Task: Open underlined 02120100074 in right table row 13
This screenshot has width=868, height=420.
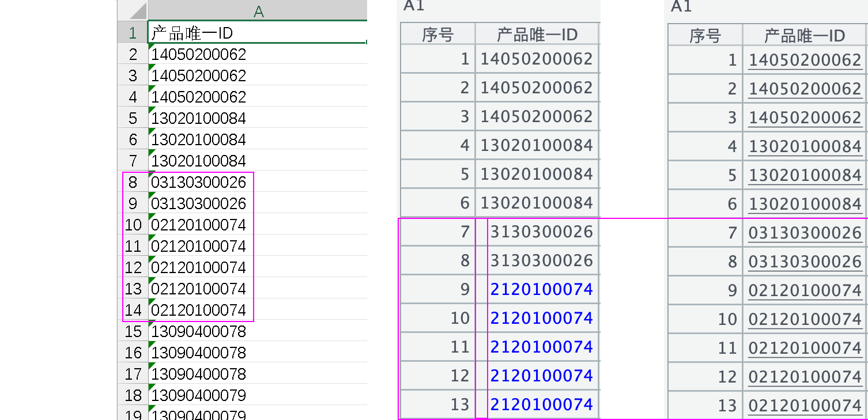Action: point(805,406)
